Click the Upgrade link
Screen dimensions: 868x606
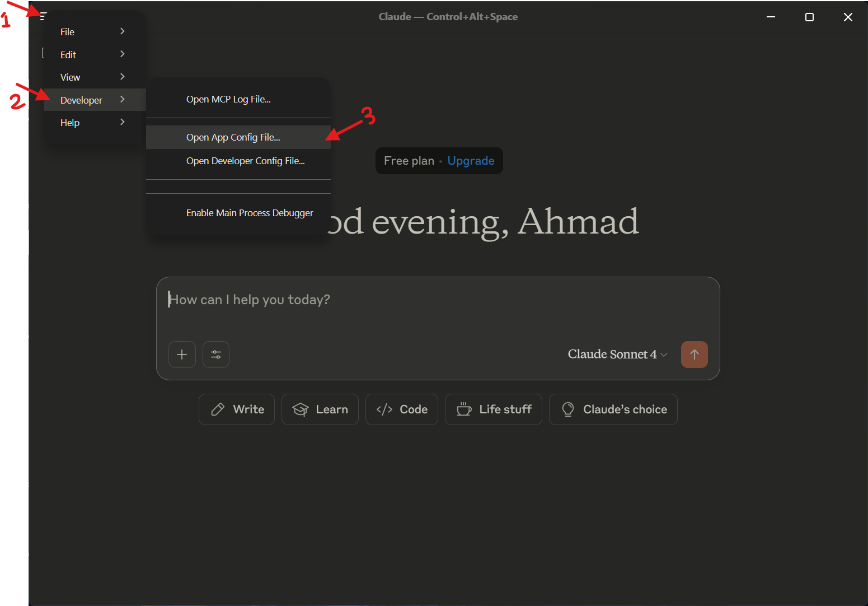pos(471,161)
